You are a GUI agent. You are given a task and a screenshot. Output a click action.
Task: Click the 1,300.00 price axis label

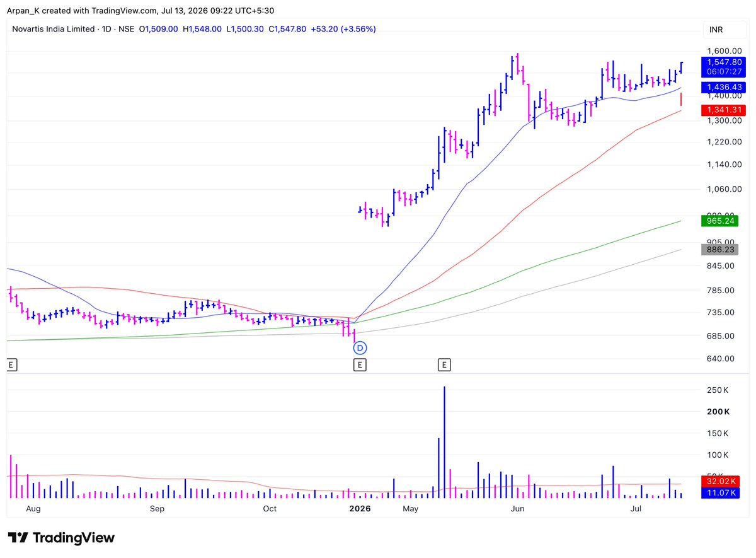[x=724, y=120]
